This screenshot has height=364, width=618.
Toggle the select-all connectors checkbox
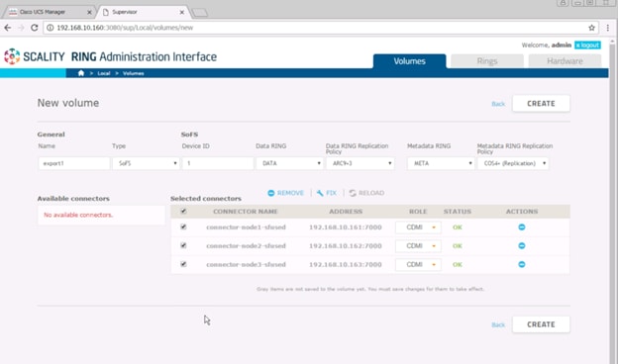[x=183, y=211]
